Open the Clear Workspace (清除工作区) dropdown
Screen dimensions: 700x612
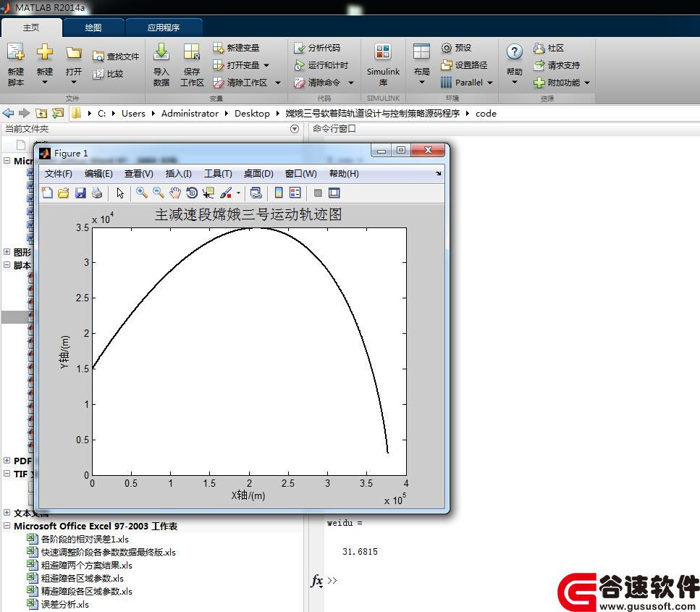click(278, 83)
